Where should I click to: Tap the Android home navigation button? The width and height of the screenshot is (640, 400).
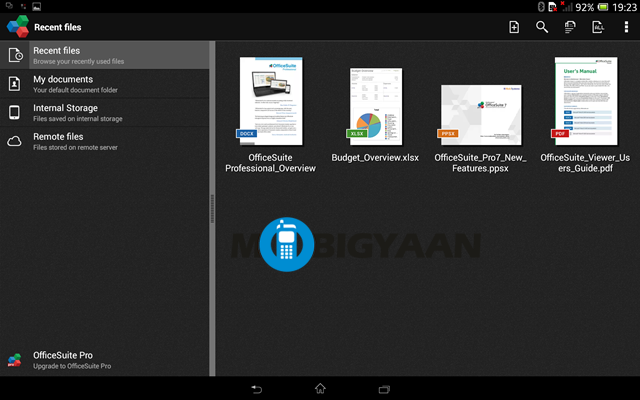click(x=320, y=388)
